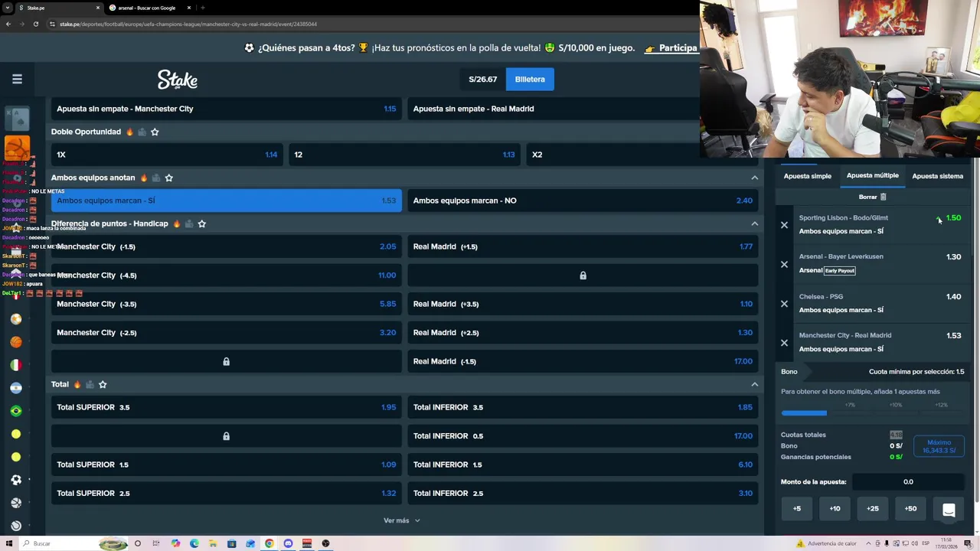Add +50 to the stake
Viewport: 980px width, 551px height.
coord(910,508)
